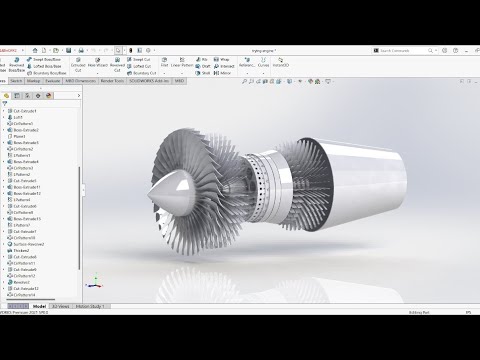Select the Mirror tool
The image size is (480, 360).
[222, 73]
